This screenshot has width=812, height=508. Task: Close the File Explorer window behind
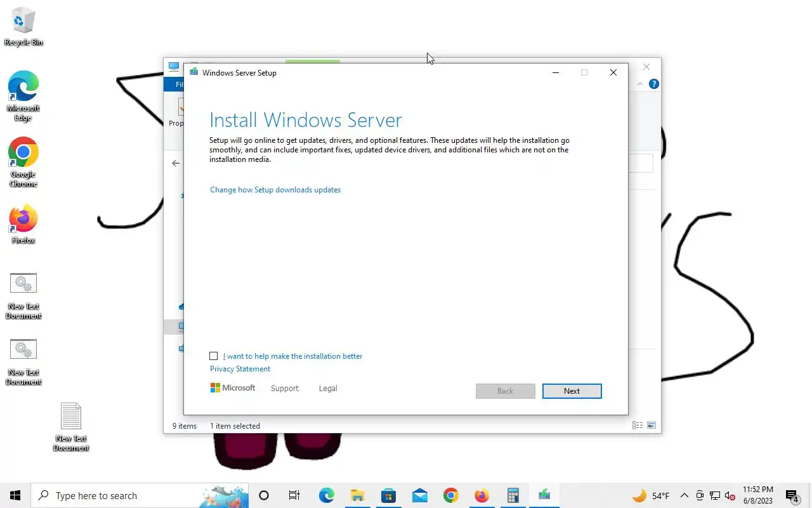tap(646, 67)
